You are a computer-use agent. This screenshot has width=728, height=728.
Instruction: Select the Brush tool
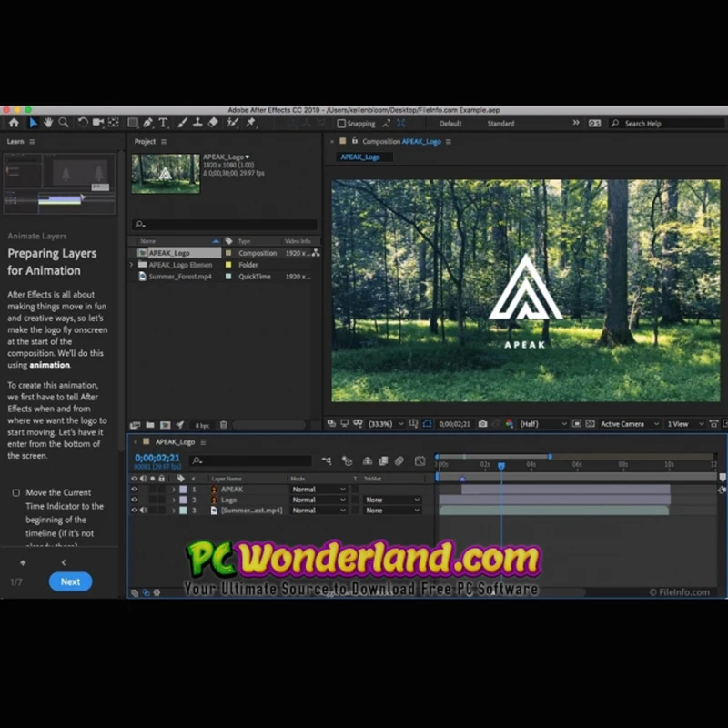[x=183, y=123]
